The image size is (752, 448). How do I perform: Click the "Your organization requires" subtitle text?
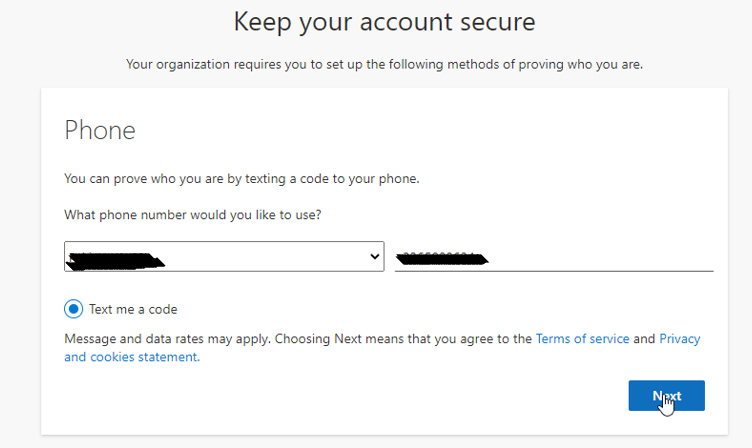click(x=384, y=65)
